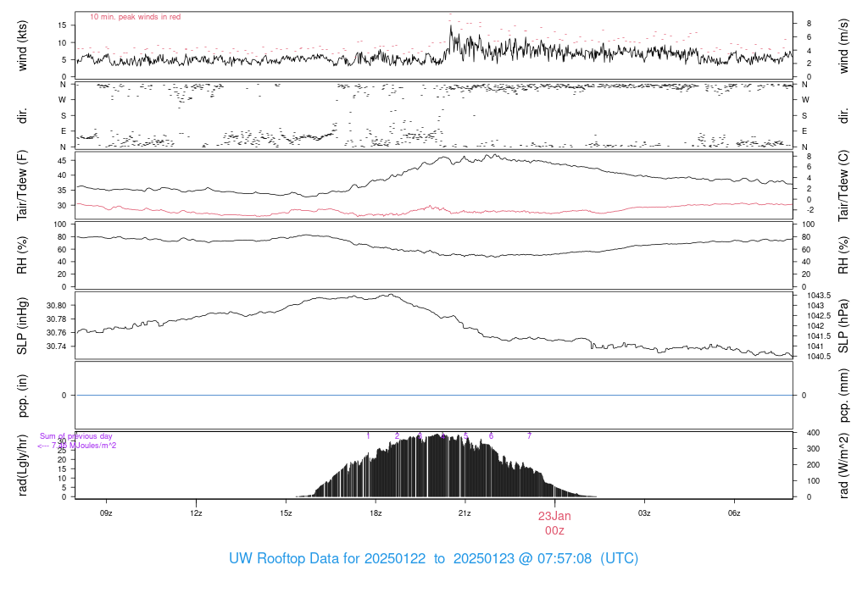The width and height of the screenshot is (868, 593).
Task: Click the 'Tair/Tdew (F)' axis label
Action: coord(23,186)
